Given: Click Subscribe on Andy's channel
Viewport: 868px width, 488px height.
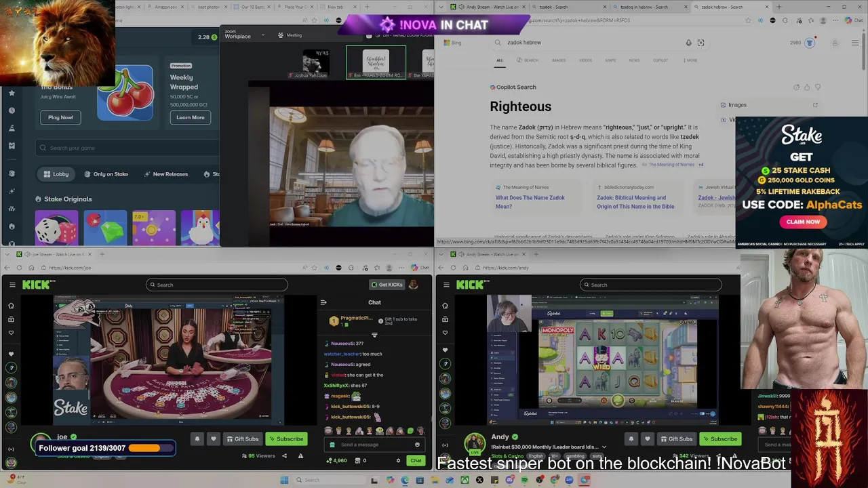Looking at the screenshot, I should [719, 439].
